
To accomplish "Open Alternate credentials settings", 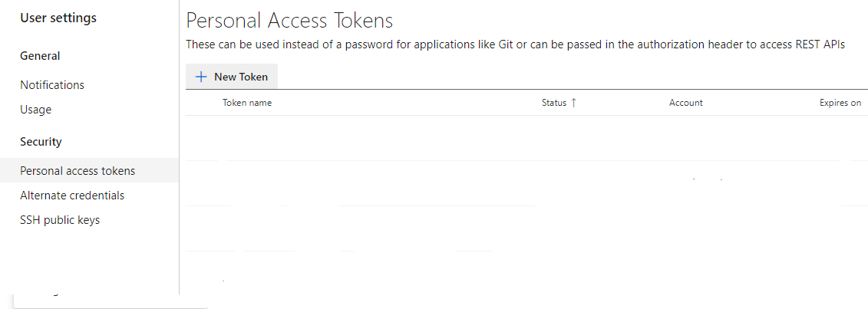I will [x=72, y=196].
